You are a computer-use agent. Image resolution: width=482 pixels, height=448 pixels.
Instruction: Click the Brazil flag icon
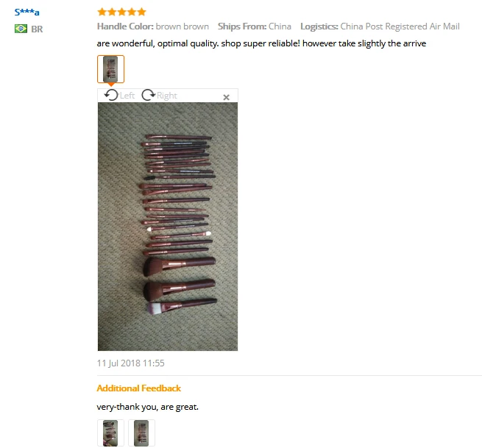click(x=21, y=29)
